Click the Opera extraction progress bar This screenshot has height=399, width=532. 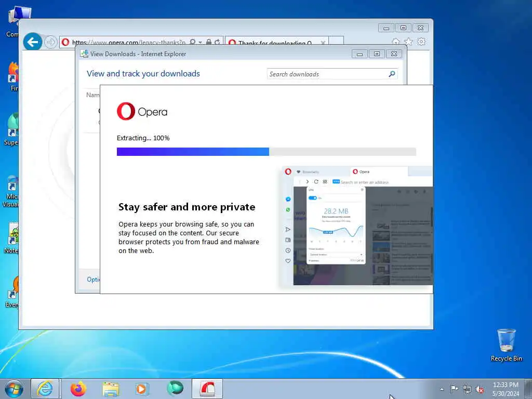267,152
